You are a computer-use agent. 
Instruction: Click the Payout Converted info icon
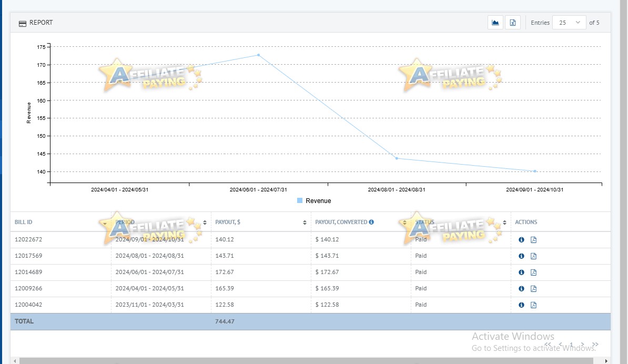coord(371,222)
